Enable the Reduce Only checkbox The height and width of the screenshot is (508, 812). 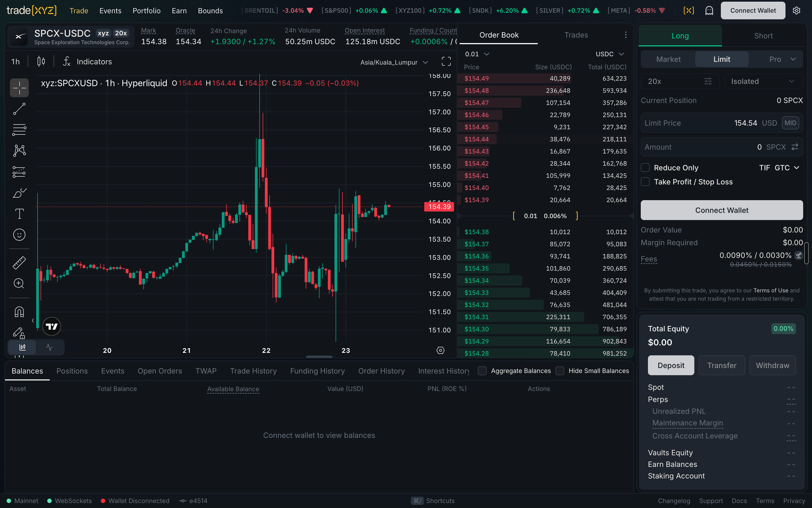tap(645, 168)
